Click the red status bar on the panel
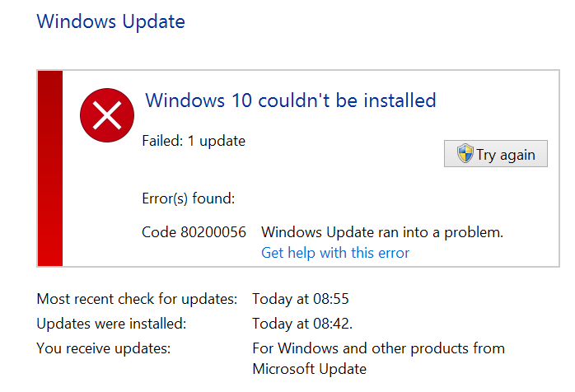 pyautogui.click(x=50, y=168)
